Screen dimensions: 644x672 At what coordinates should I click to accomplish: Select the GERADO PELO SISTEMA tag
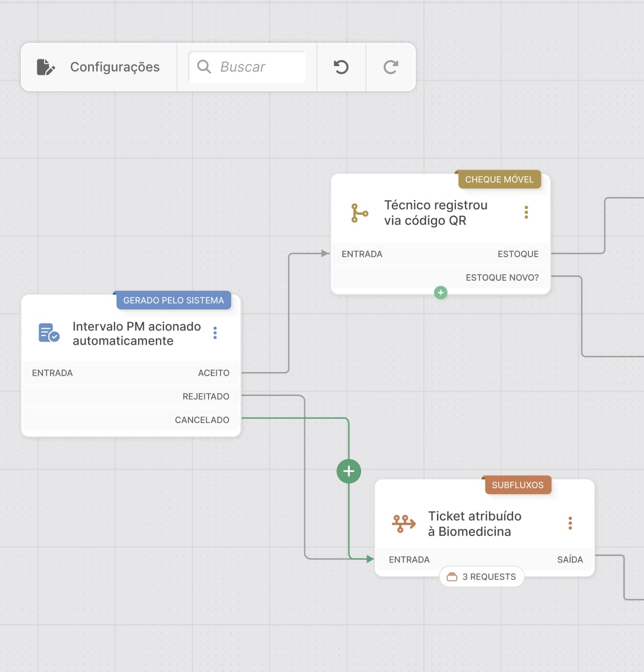(173, 300)
